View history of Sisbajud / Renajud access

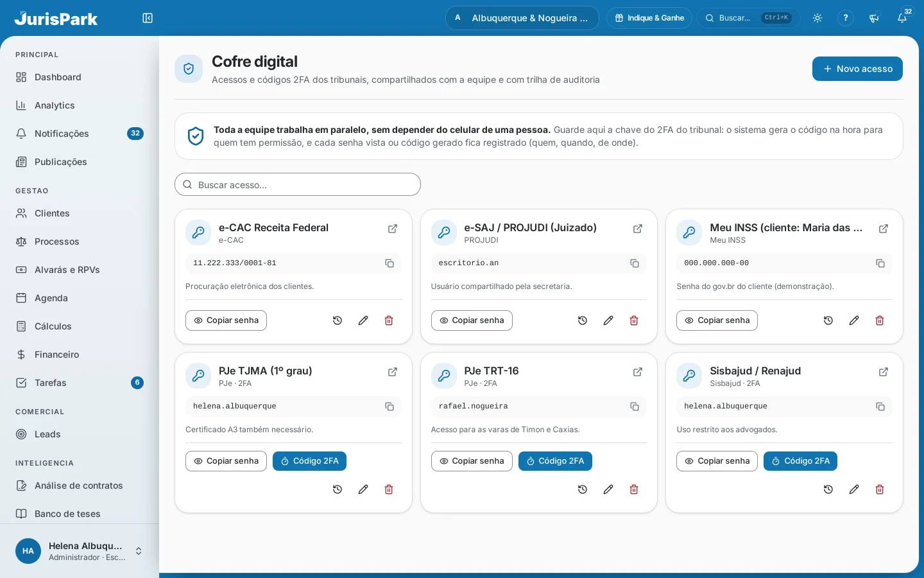(x=828, y=489)
